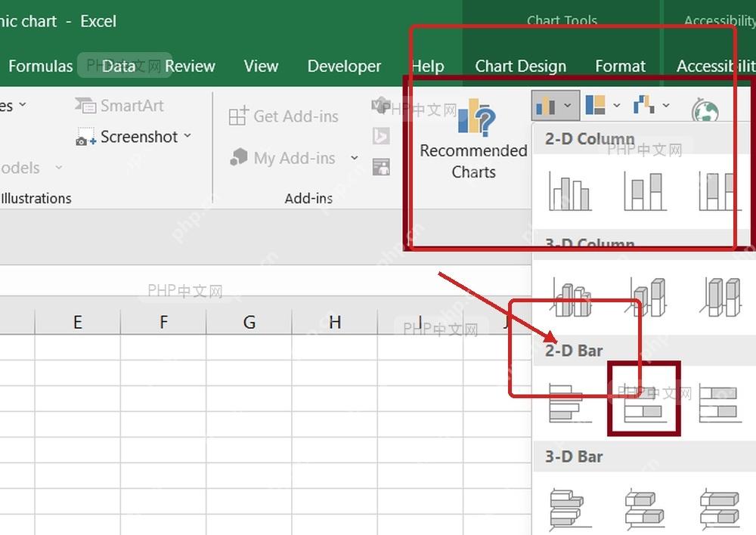The width and height of the screenshot is (756, 535).
Task: Select 2-D Stacked Column chart
Action: [645, 191]
